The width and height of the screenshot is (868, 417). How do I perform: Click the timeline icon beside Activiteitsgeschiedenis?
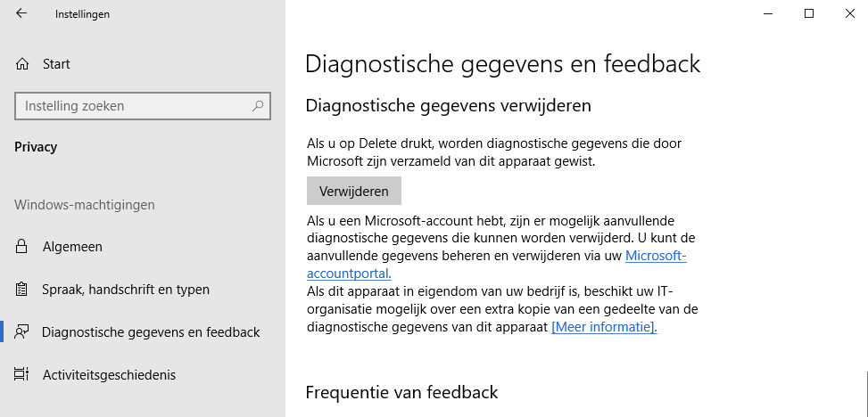pyautogui.click(x=22, y=375)
